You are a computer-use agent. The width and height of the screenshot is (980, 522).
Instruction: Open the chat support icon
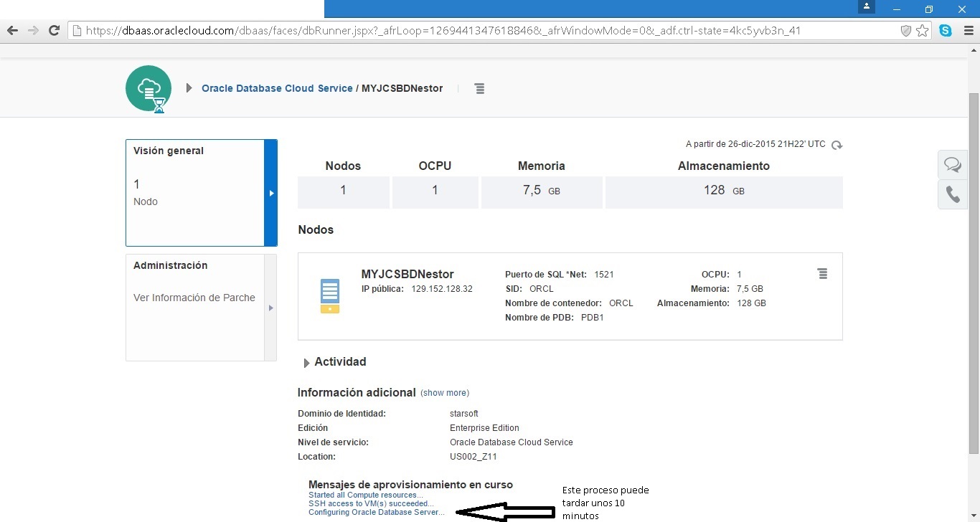click(952, 165)
